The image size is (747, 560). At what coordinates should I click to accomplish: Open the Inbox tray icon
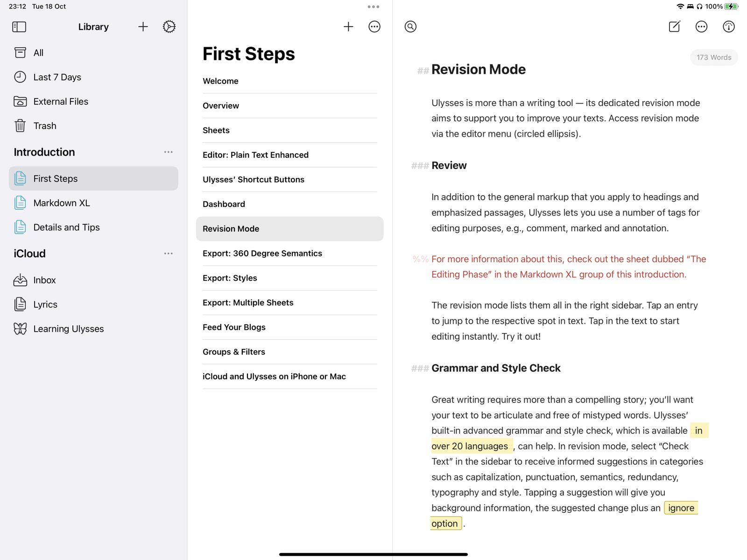(20, 280)
